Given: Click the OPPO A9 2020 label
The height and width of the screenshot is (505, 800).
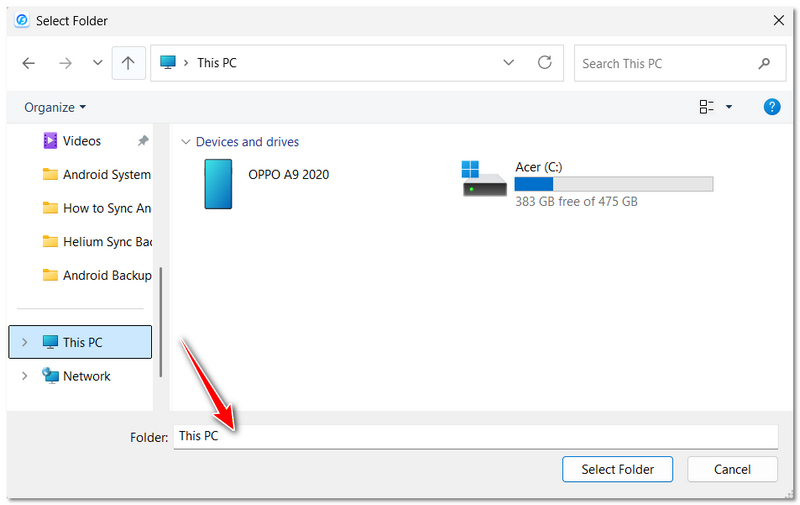Looking at the screenshot, I should 289,174.
